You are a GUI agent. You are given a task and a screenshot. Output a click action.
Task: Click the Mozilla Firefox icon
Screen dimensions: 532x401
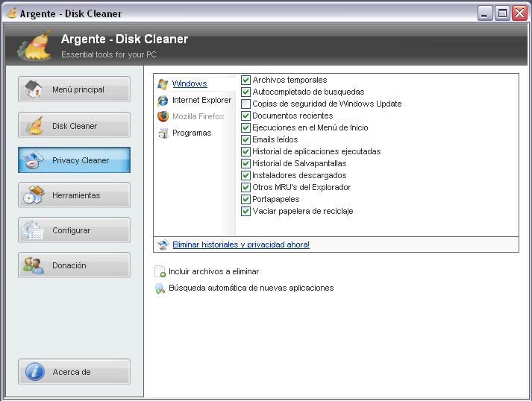tap(163, 116)
